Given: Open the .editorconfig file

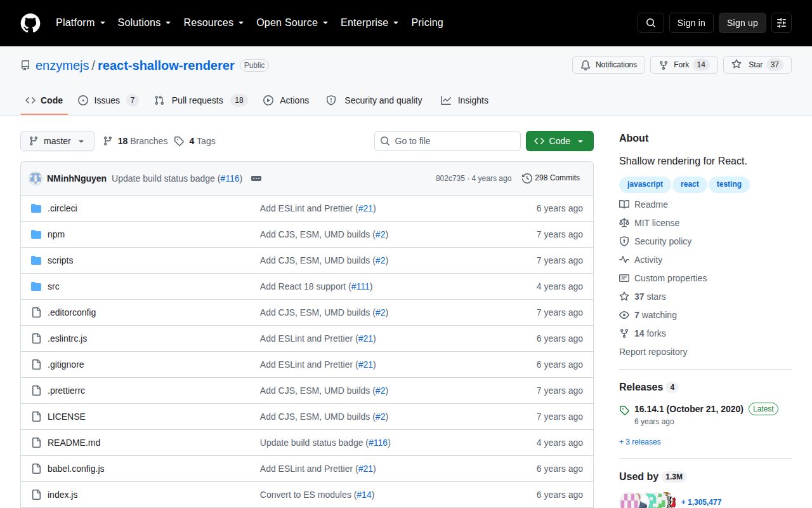Looking at the screenshot, I should pos(72,312).
